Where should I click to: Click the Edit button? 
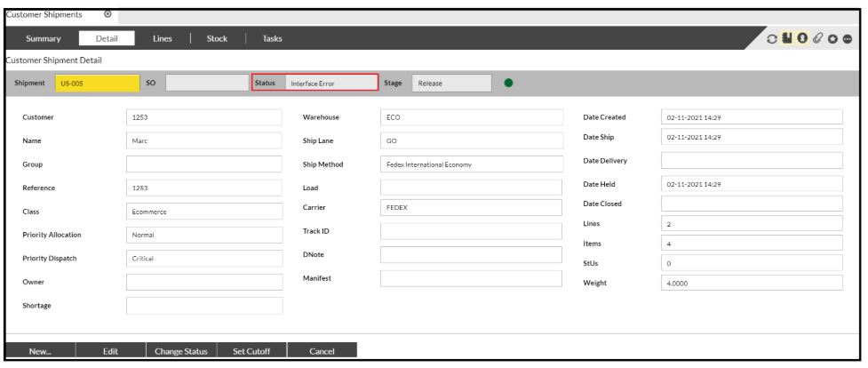tap(111, 351)
